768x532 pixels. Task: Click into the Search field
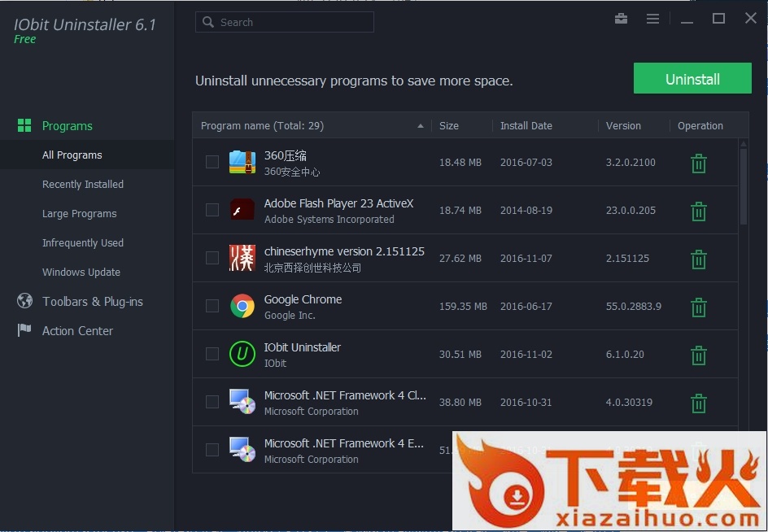(x=285, y=22)
